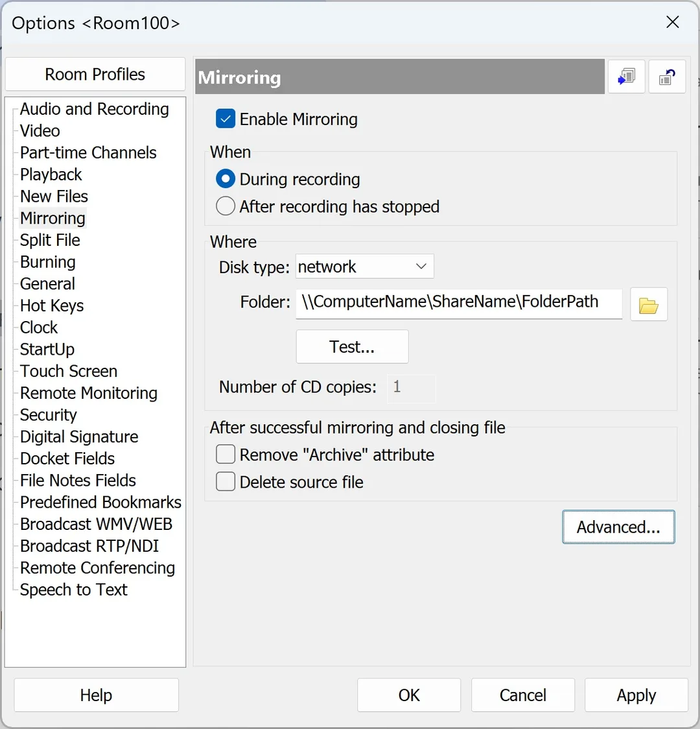
Task: Open the Audio and Recording settings page
Action: (94, 109)
